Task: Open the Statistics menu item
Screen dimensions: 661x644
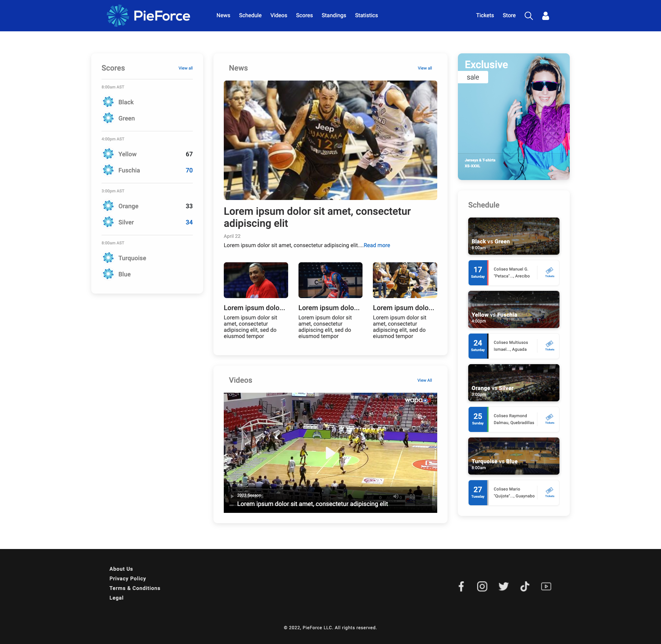Action: pyautogui.click(x=366, y=15)
